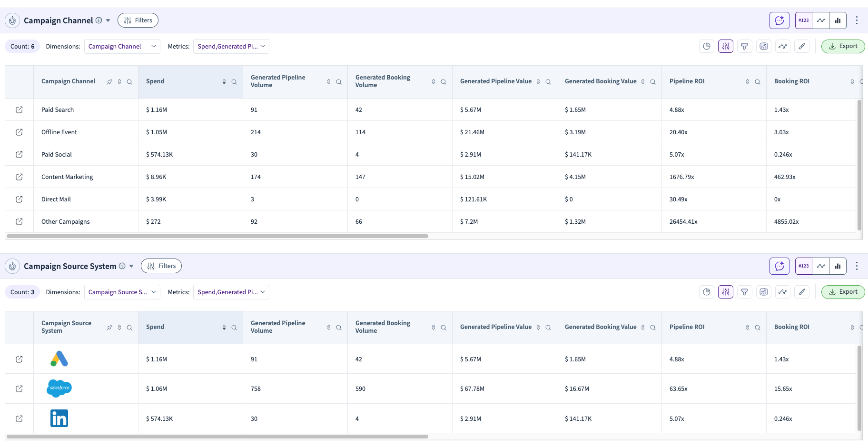The image size is (868, 448).
Task: Click horizontal scrollbar of Campaign Channel table
Action: coord(217,236)
